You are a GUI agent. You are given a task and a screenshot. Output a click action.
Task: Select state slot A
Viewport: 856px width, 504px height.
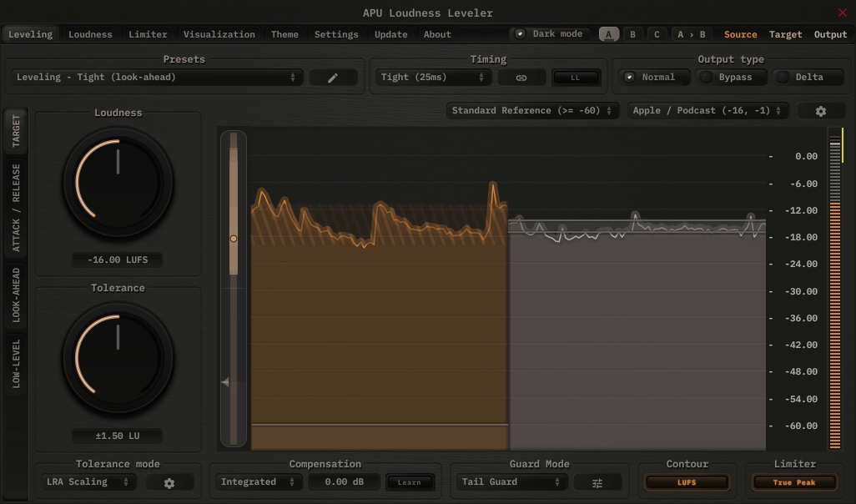(609, 34)
